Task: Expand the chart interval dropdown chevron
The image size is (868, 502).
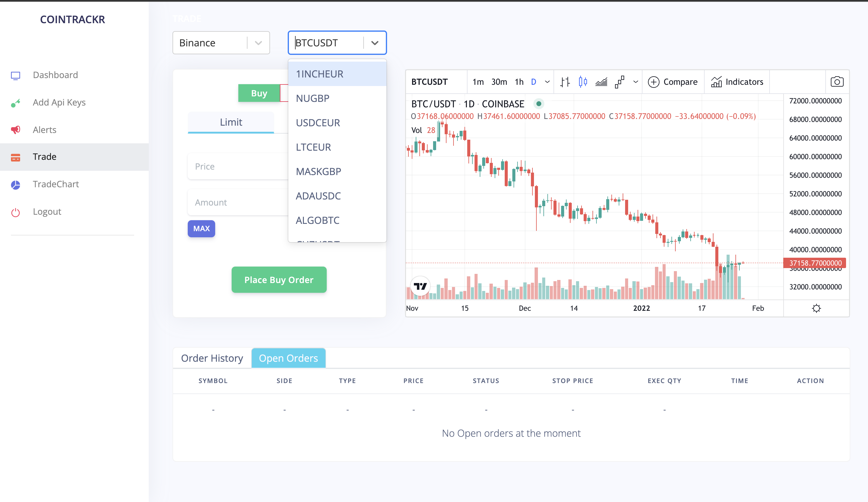Action: point(547,82)
